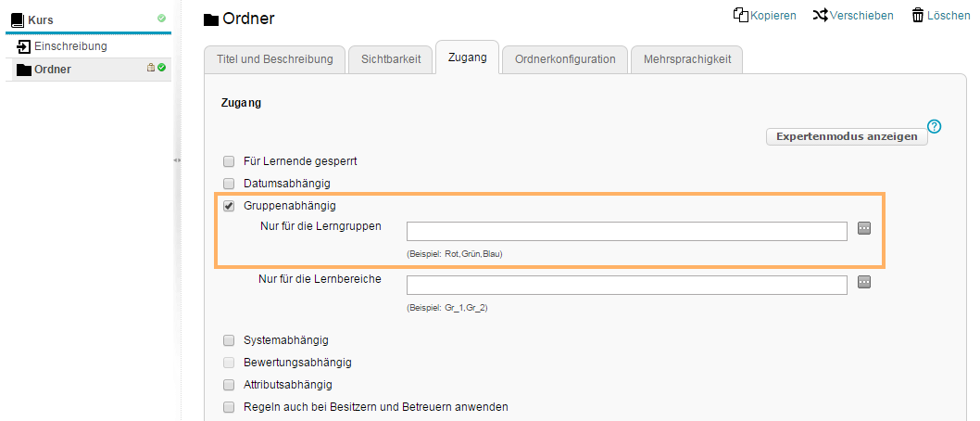Open the context help question mark icon
Screen dimensions: 980x421
point(934,127)
